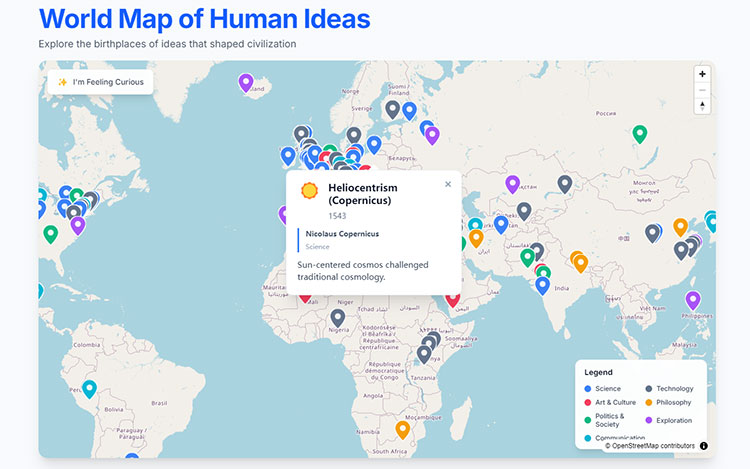Select the gray marker in Denmark area
This screenshot has width=750, height=469.
[x=354, y=136]
